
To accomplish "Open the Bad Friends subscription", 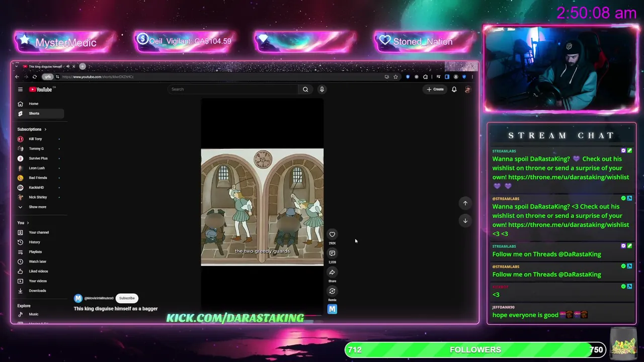I will pyautogui.click(x=38, y=178).
